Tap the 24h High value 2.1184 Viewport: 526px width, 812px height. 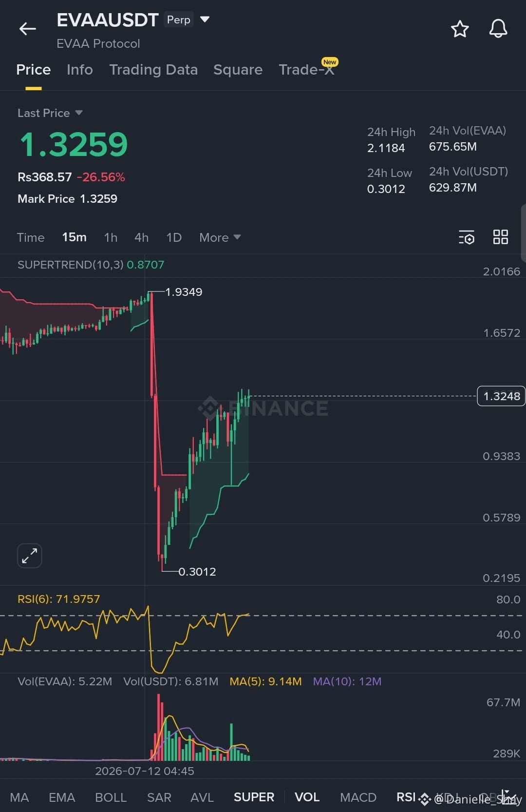tap(386, 148)
